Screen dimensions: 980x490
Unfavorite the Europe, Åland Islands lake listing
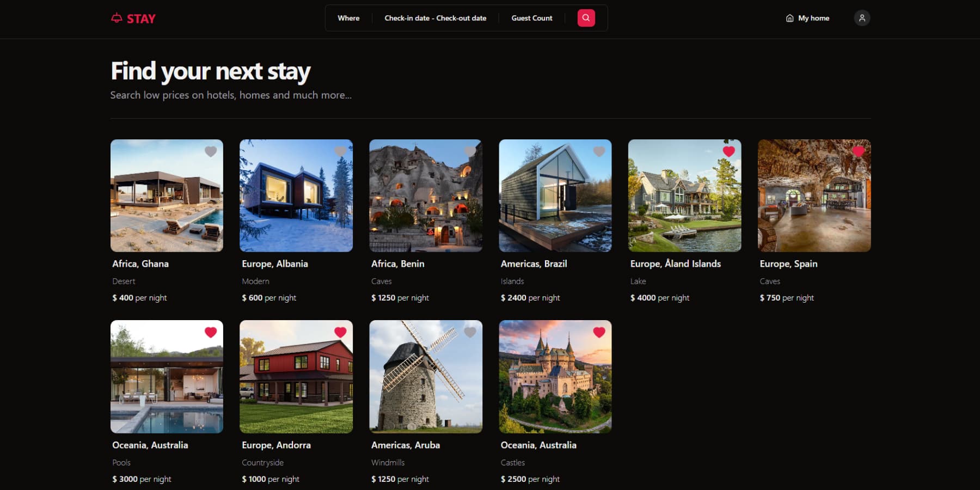[728, 151]
